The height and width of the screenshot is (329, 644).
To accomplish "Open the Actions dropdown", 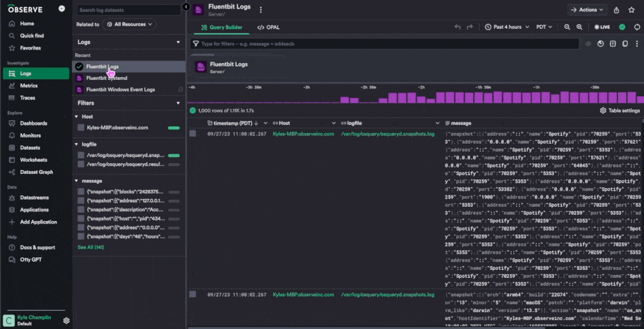I will [588, 10].
